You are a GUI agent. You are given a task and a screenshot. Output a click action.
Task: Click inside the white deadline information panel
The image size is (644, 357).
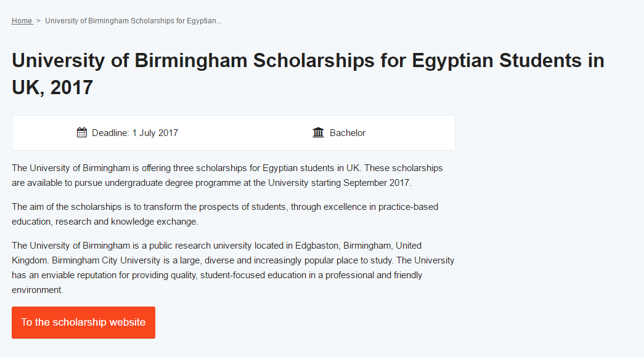tap(233, 132)
